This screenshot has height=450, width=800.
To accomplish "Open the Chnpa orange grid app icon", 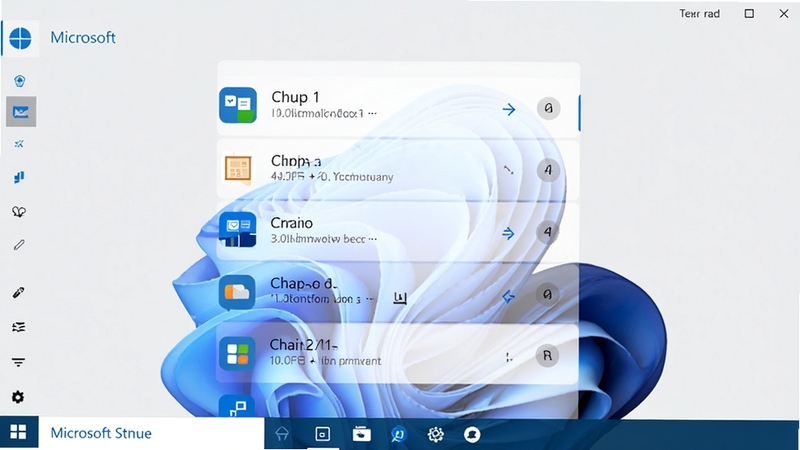I will [x=238, y=169].
